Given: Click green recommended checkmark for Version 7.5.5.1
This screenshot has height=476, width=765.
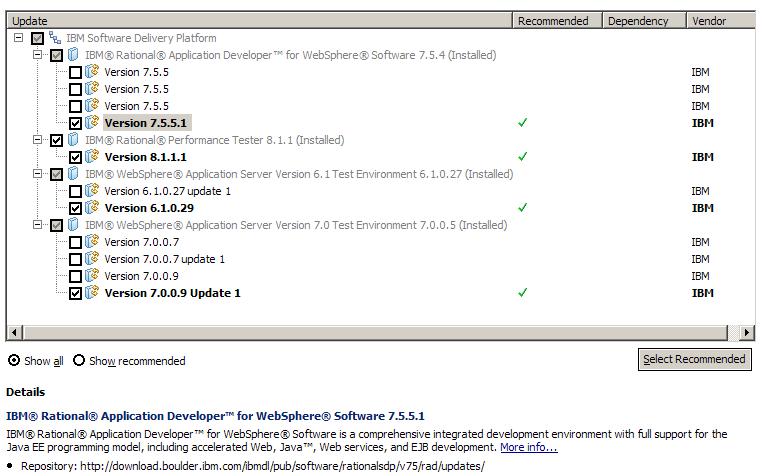Looking at the screenshot, I should (523, 122).
